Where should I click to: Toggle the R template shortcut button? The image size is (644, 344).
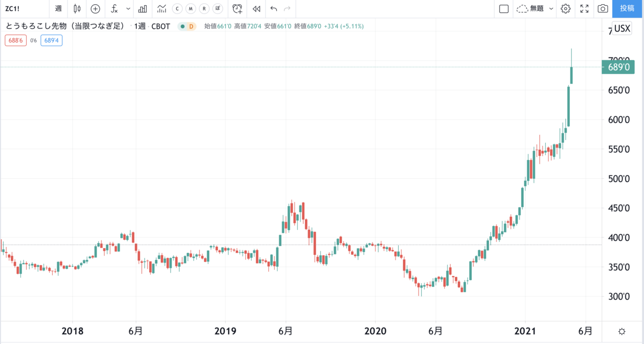coord(203,9)
